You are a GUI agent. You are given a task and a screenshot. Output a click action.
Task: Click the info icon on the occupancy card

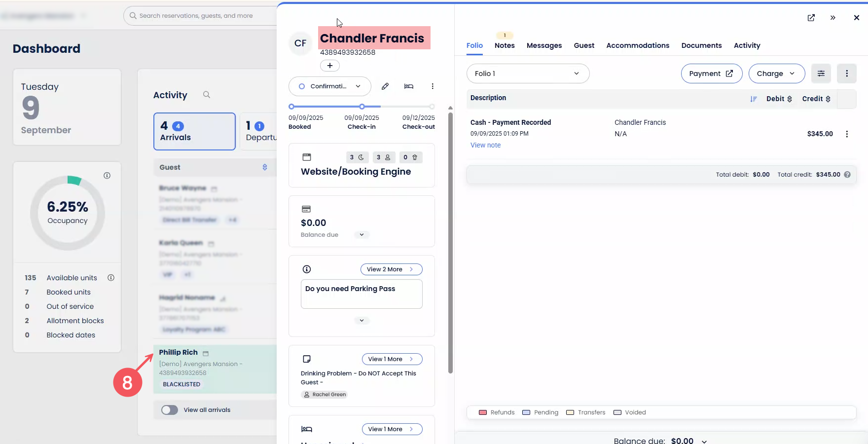[x=107, y=176]
